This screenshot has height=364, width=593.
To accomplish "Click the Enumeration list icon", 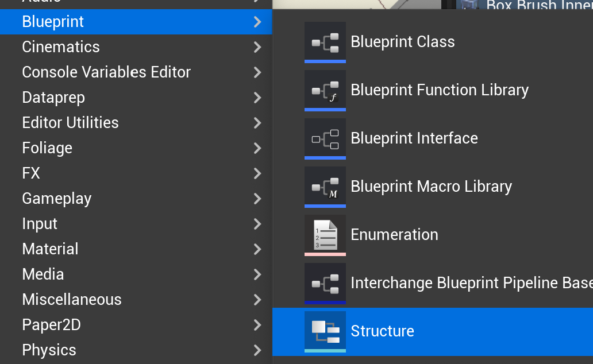I will [x=325, y=235].
